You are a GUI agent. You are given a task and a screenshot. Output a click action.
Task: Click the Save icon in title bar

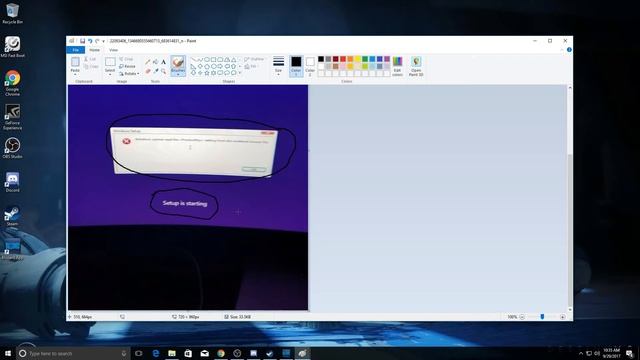(82, 41)
